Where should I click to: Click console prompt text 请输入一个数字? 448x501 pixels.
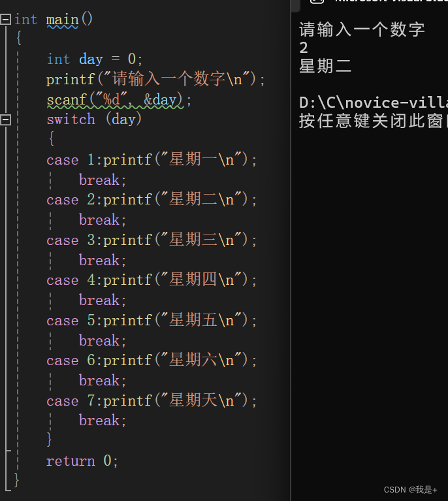(x=362, y=29)
